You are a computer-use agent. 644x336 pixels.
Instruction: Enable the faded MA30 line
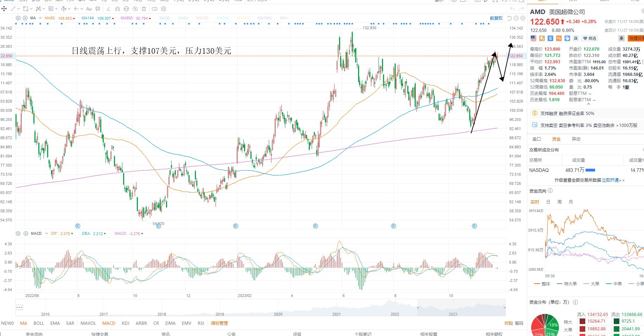pos(165,18)
